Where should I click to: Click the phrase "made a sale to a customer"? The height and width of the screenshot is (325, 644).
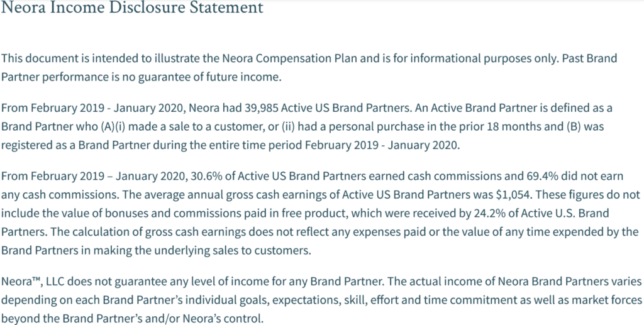pos(189,126)
